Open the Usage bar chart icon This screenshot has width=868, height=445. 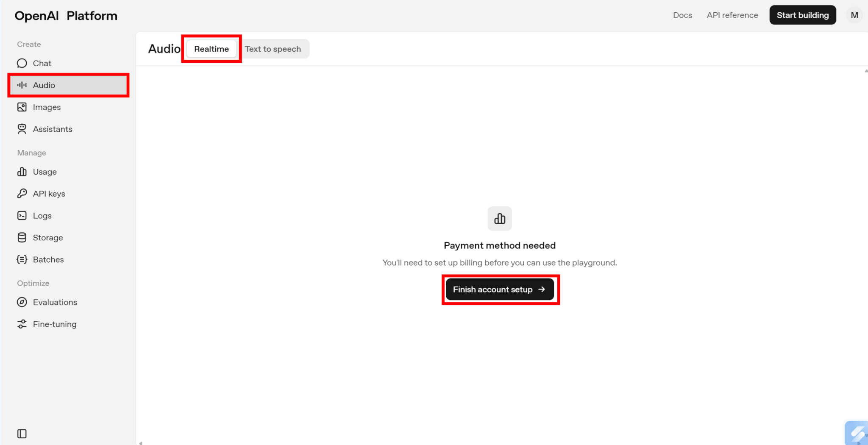pyautogui.click(x=22, y=172)
